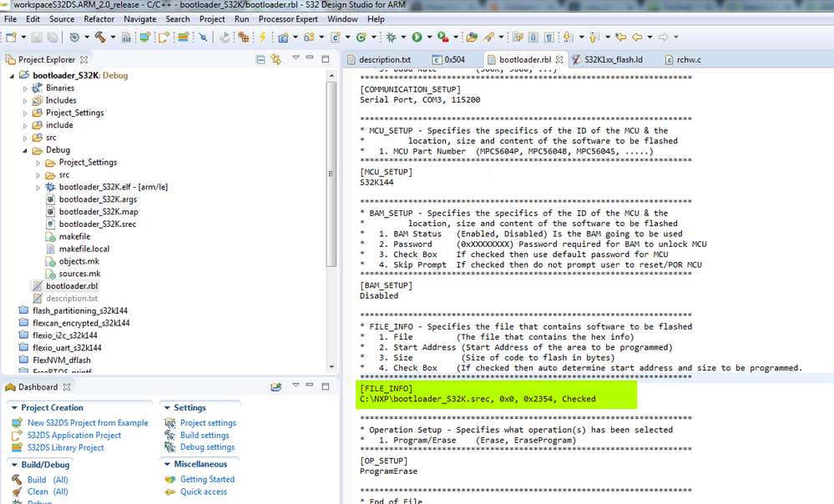The width and height of the screenshot is (834, 504).
Task: Click the brown bricks toolbar icon
Action: [244, 38]
